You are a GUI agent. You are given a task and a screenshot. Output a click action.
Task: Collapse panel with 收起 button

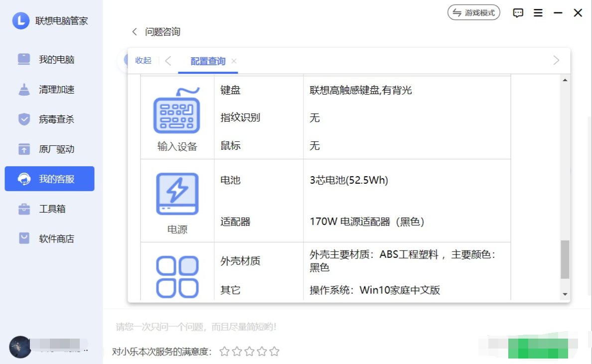pyautogui.click(x=143, y=60)
